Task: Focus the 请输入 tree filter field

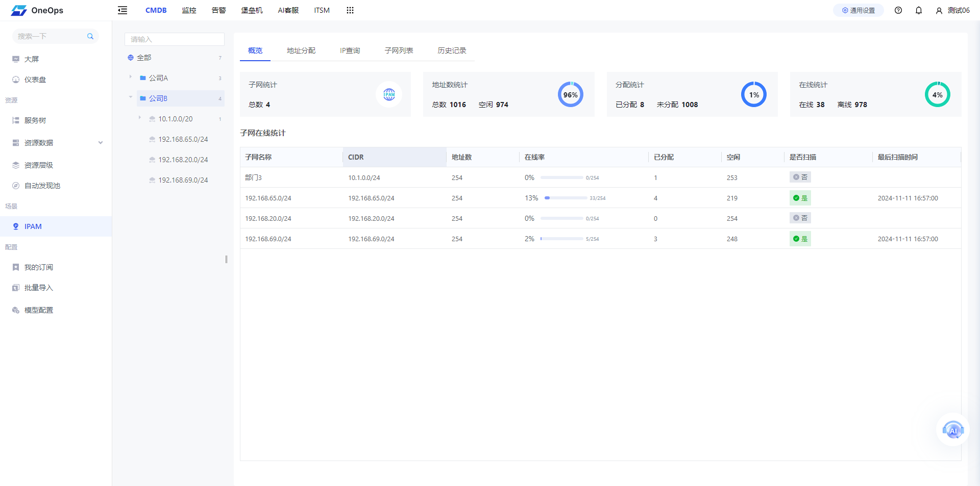Action: tap(175, 39)
